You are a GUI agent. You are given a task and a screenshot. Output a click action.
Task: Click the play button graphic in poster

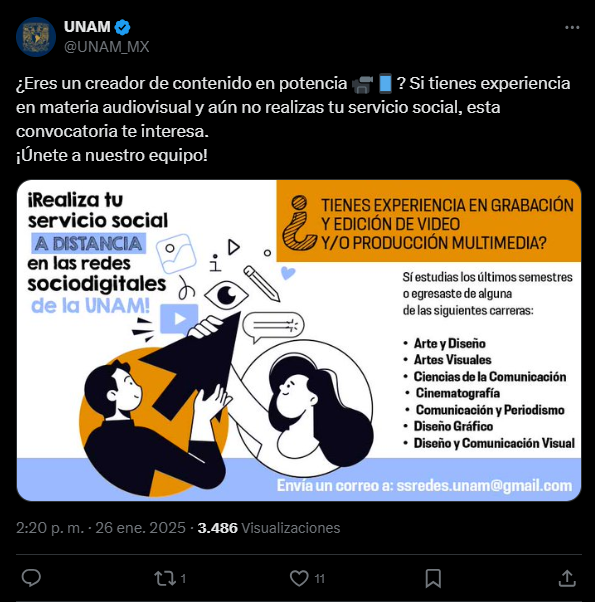(179, 319)
